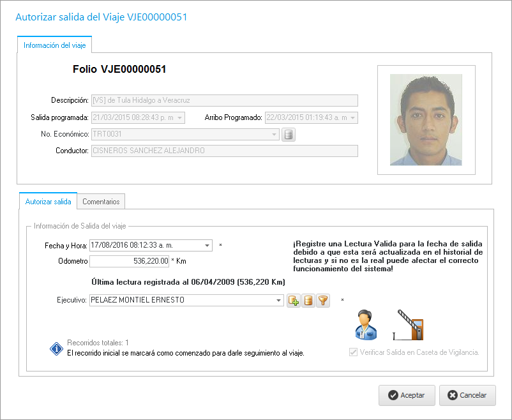
Task: Expand the No. Económico dropdown
Action: click(275, 135)
